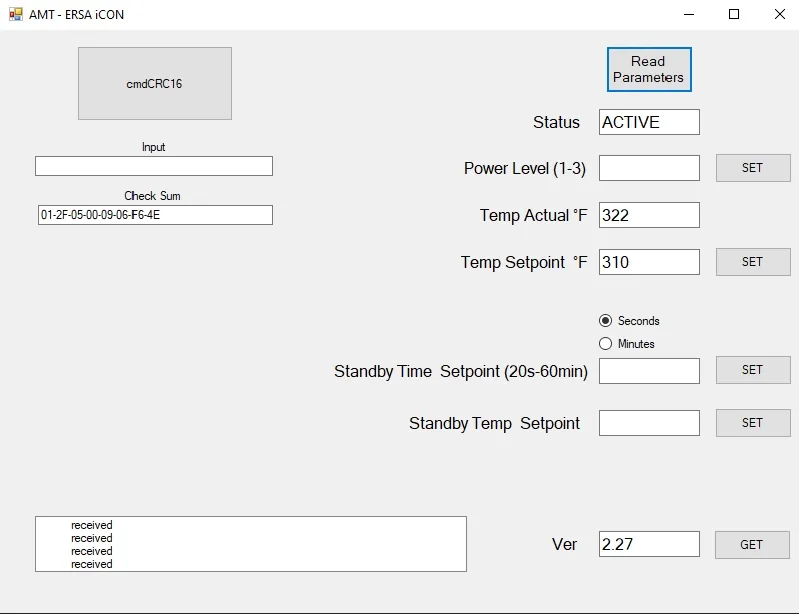Click the Standby Time Setpoint (20s-60min) label
The image size is (799, 614).
461,371
